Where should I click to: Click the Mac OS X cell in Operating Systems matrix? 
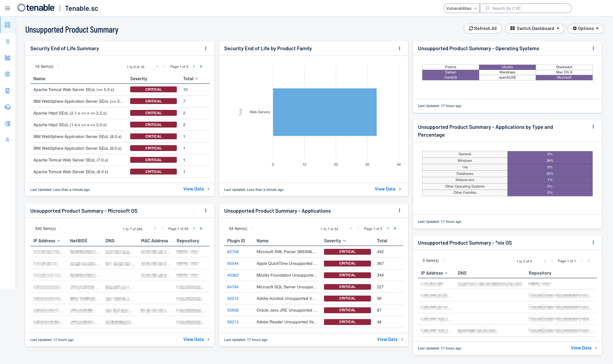(564, 72)
